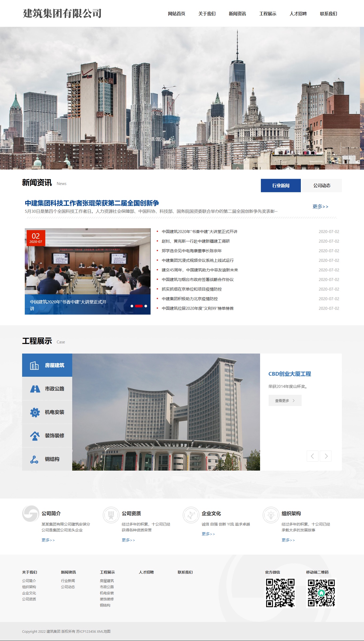
Task: Select the last white dot of news carousel
Action: [146, 306]
